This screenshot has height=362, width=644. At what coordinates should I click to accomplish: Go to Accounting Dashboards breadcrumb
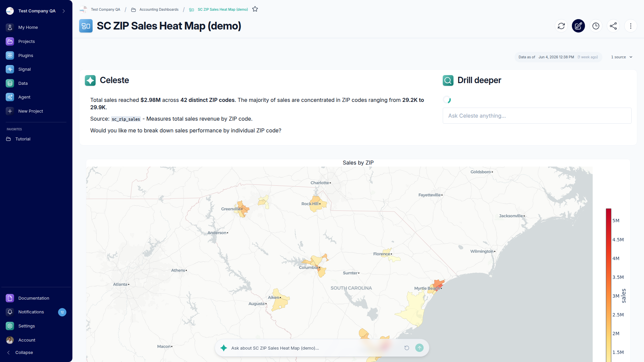159,9
